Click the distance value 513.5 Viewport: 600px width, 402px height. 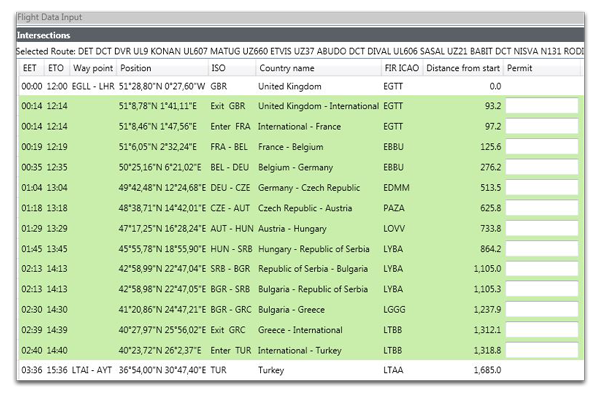491,188
